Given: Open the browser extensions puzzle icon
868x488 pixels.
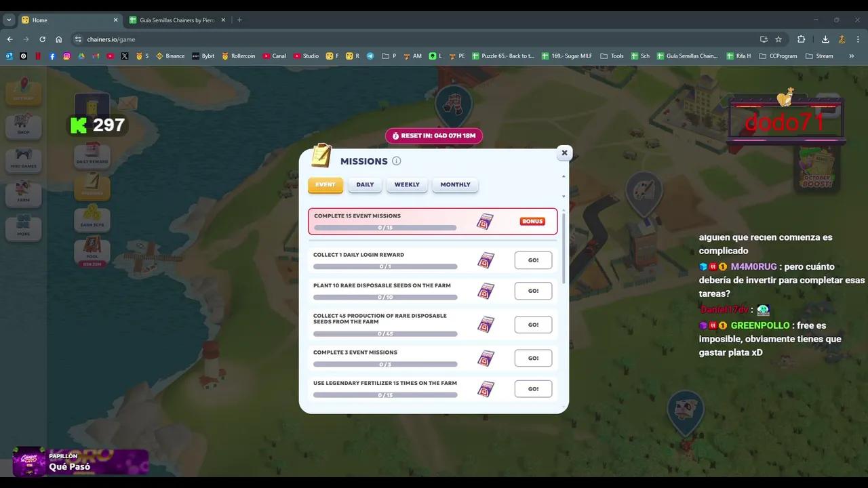Looking at the screenshot, I should pos(801,39).
